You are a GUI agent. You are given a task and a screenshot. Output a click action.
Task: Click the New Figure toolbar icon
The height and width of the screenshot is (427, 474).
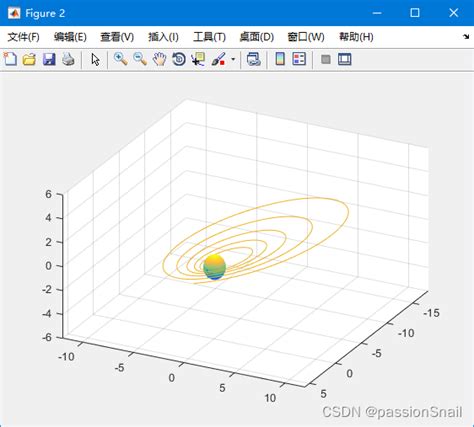[10, 60]
